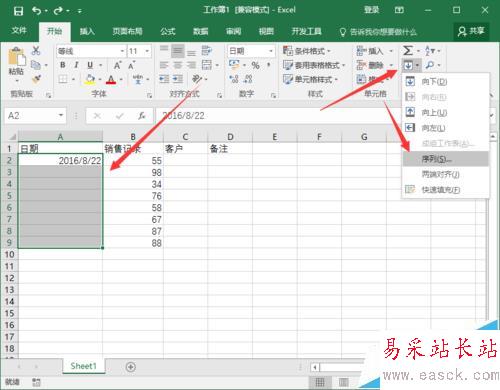500x390 pixels.
Task: Click the Name Box showing A2
Action: (x=35, y=116)
